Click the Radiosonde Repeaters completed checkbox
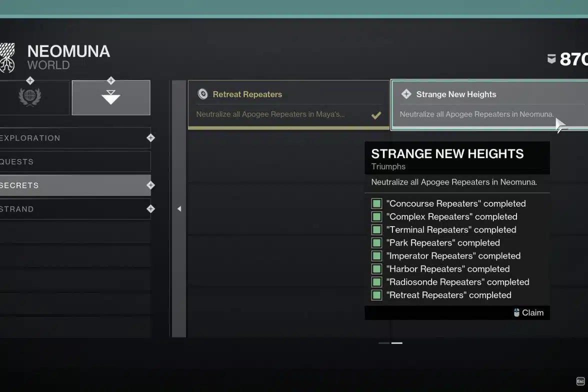The image size is (588, 392). tap(376, 282)
